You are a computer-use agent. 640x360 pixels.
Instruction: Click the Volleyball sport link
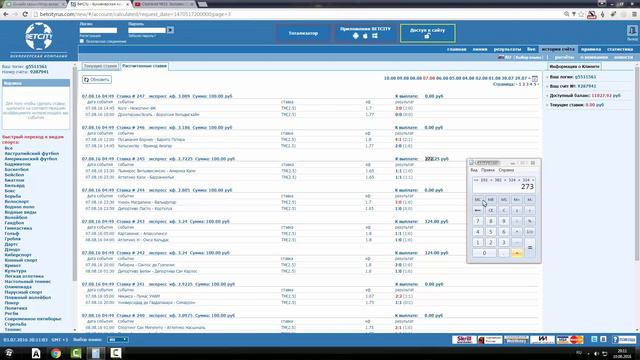pyautogui.click(x=16, y=218)
